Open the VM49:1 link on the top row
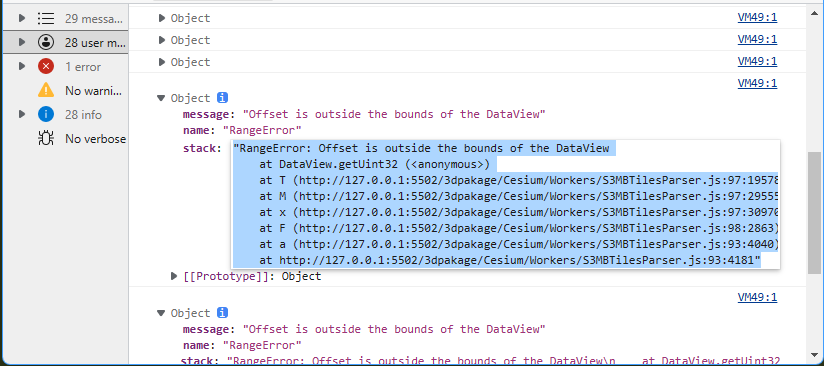This screenshot has width=824, height=366. pos(757,18)
